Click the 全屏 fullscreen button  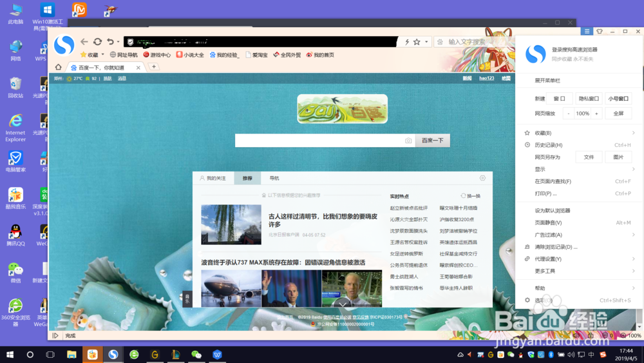618,113
